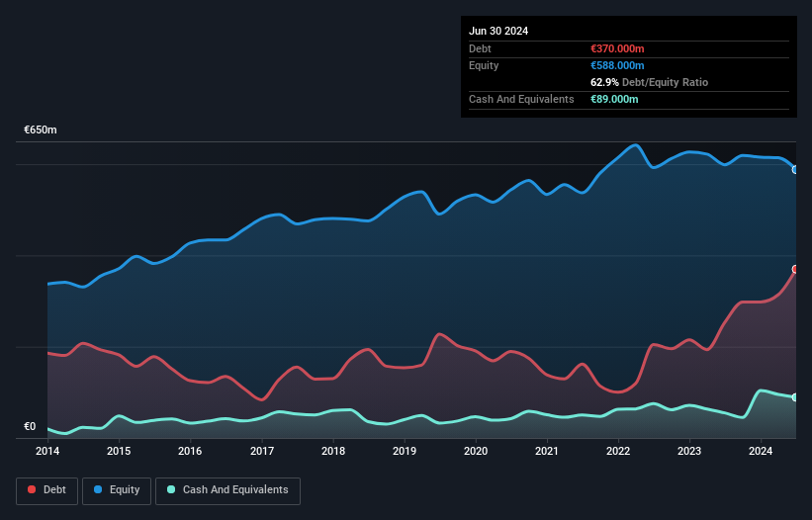Click the €370.000m debt value

coord(617,48)
